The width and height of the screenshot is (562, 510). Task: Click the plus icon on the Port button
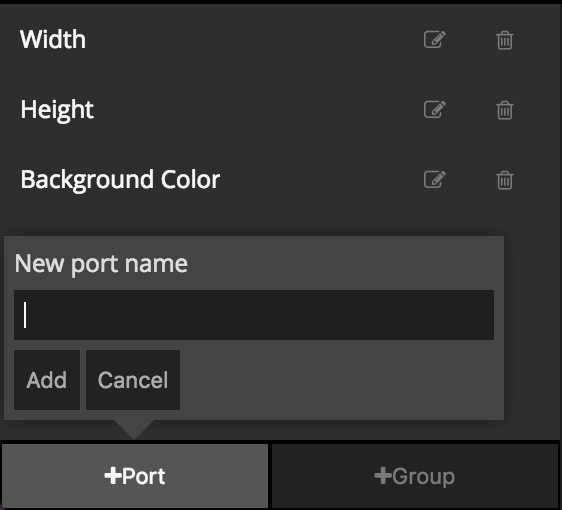pyautogui.click(x=113, y=476)
